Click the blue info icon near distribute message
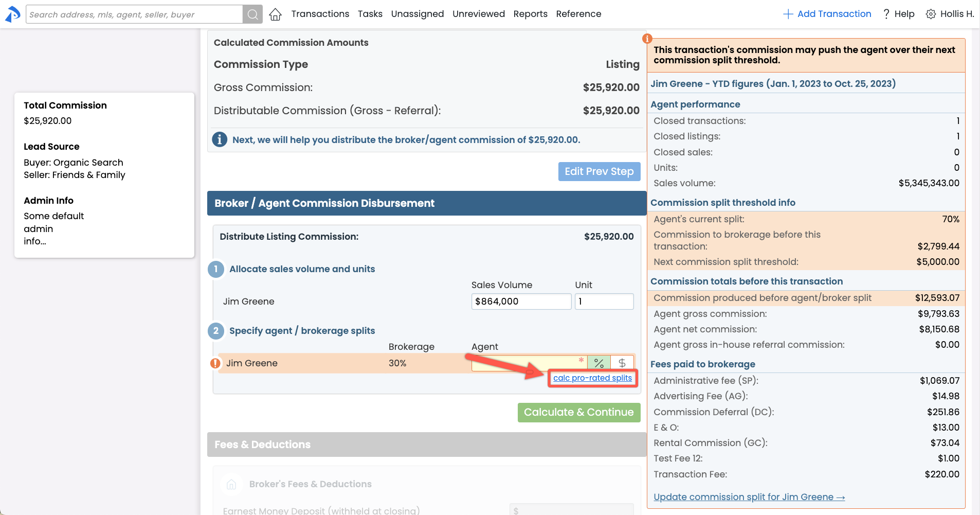Screen dimensions: 980x515 220,139
